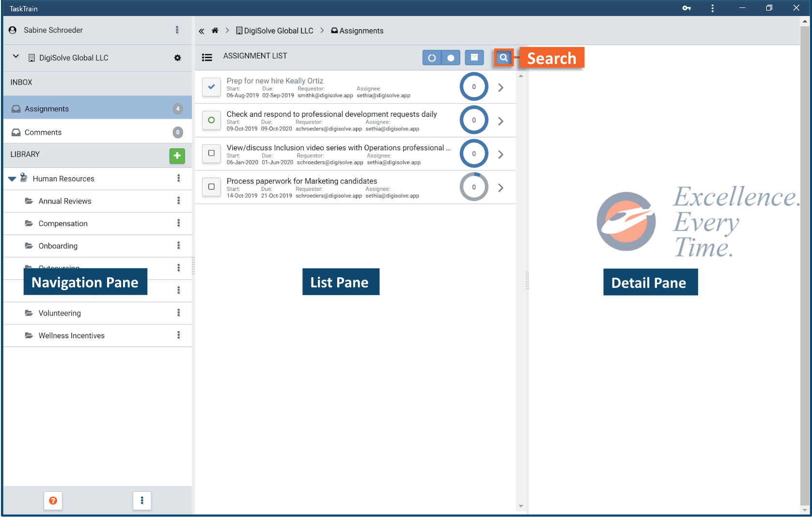Add a new library item

point(177,156)
